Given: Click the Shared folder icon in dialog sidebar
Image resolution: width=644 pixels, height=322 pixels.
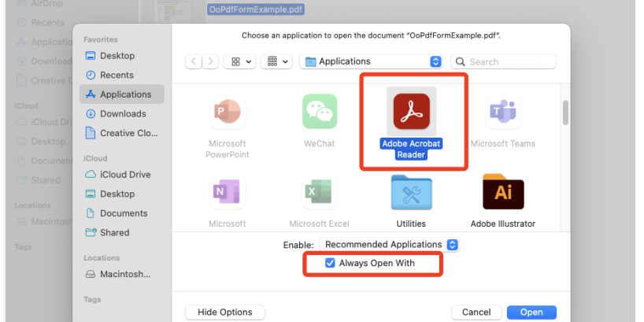Looking at the screenshot, I should 90,232.
